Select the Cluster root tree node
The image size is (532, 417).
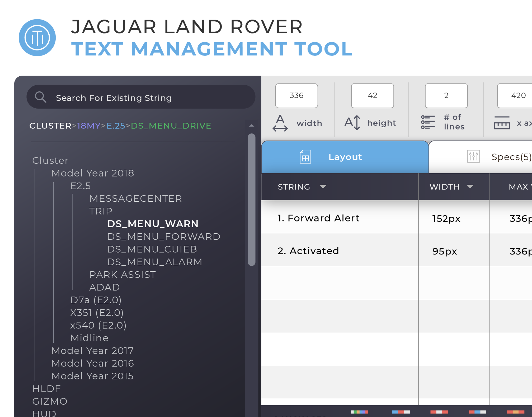click(x=50, y=160)
